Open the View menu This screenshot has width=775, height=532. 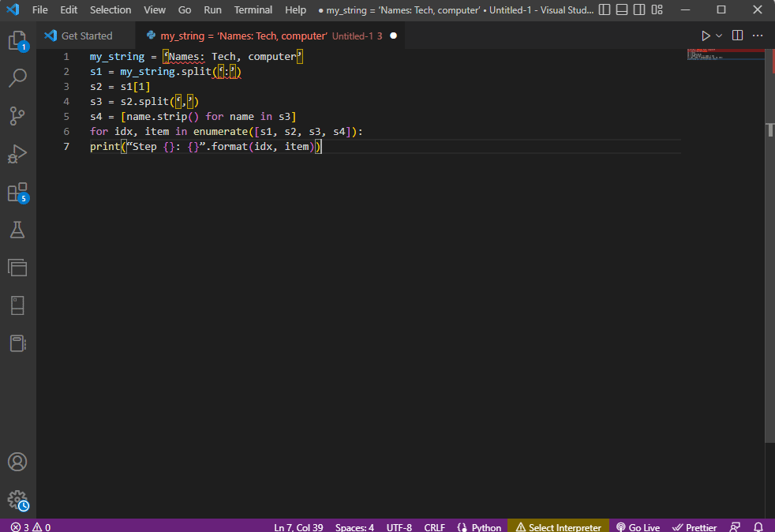155,10
